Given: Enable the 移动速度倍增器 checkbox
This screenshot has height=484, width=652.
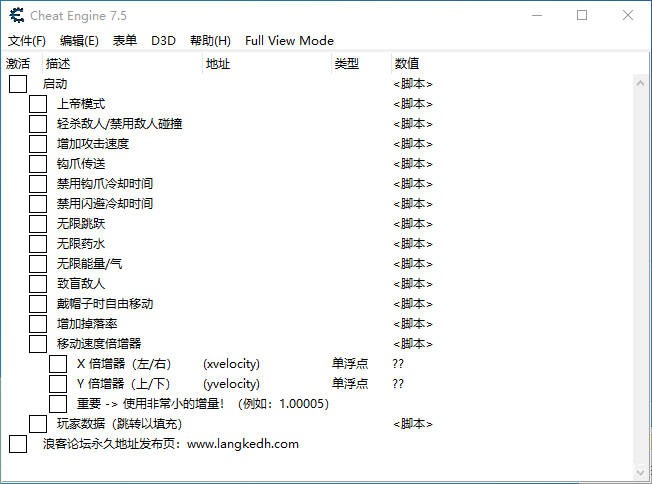Looking at the screenshot, I should coord(38,343).
